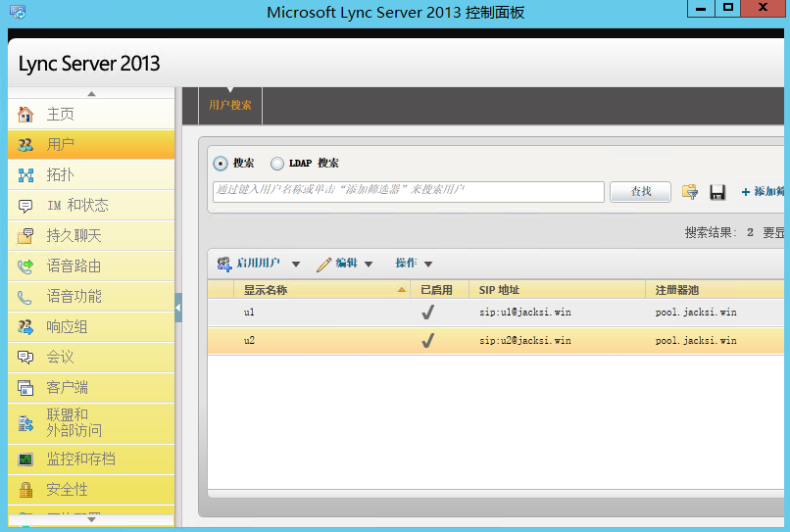Open 会议 navigation item
This screenshot has height=532, width=790.
tap(91, 358)
